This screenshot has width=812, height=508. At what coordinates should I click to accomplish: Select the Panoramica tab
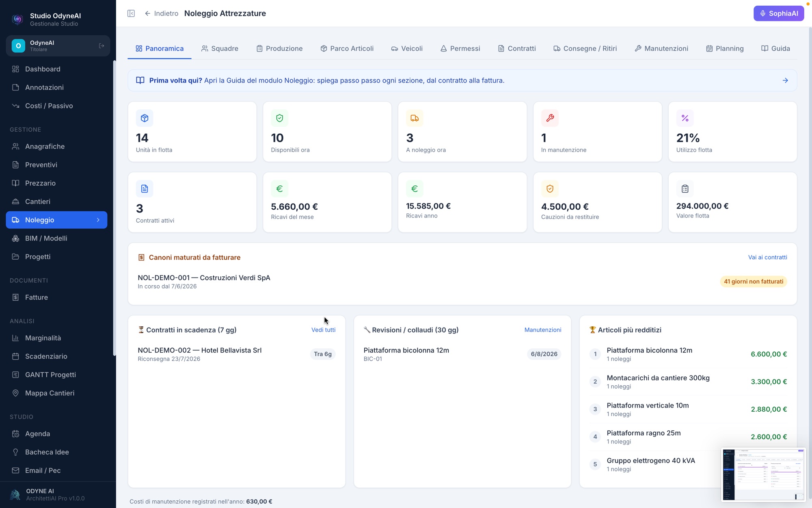(x=160, y=48)
